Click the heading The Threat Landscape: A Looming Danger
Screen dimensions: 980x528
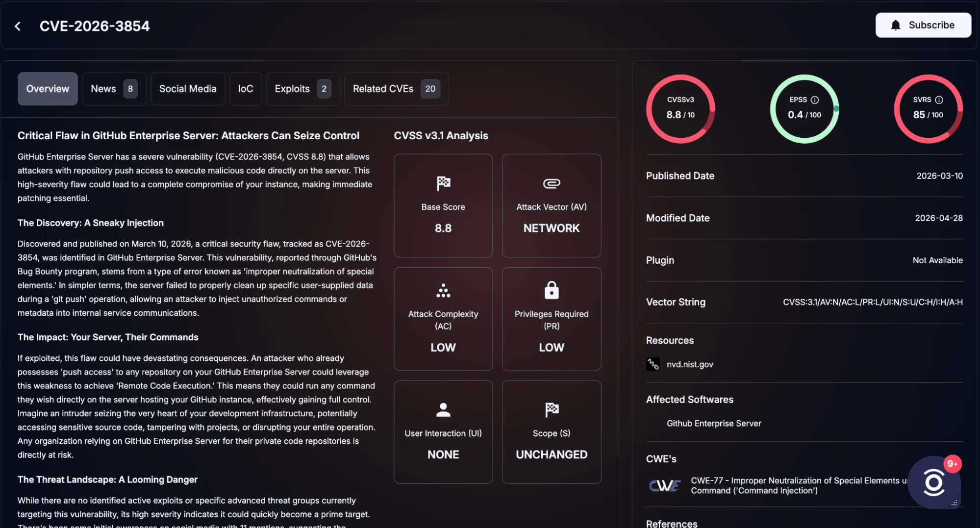pos(107,479)
